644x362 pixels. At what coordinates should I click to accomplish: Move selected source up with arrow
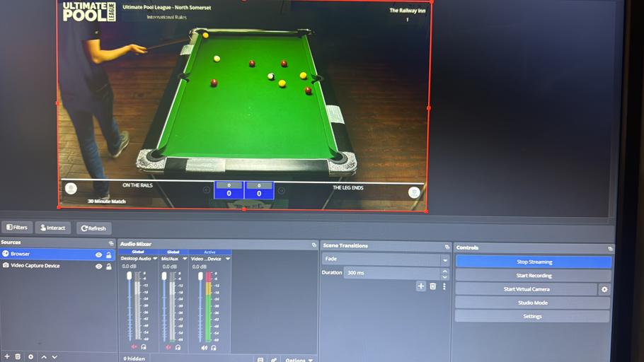tap(44, 357)
